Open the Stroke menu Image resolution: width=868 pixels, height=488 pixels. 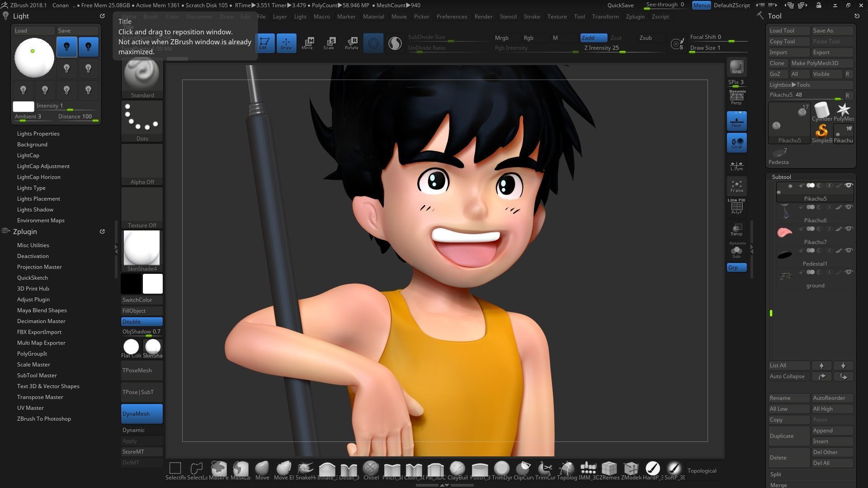coord(532,17)
